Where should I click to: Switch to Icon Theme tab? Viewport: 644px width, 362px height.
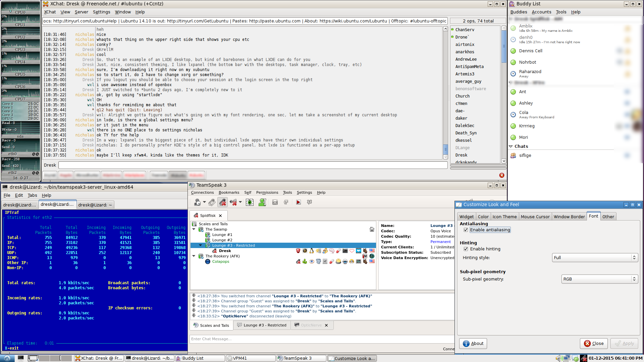coord(504,217)
